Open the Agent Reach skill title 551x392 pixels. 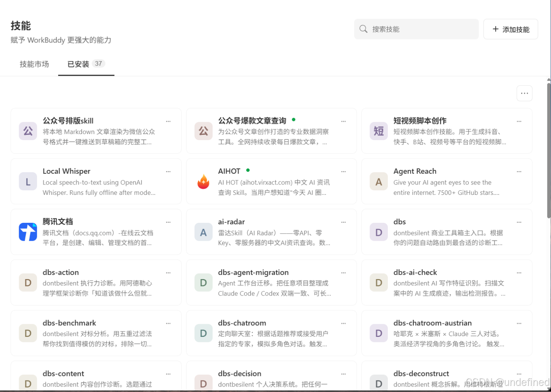point(415,171)
